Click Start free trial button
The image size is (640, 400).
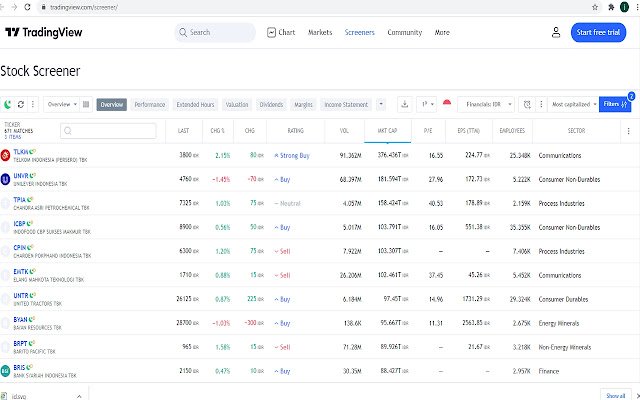tap(598, 32)
